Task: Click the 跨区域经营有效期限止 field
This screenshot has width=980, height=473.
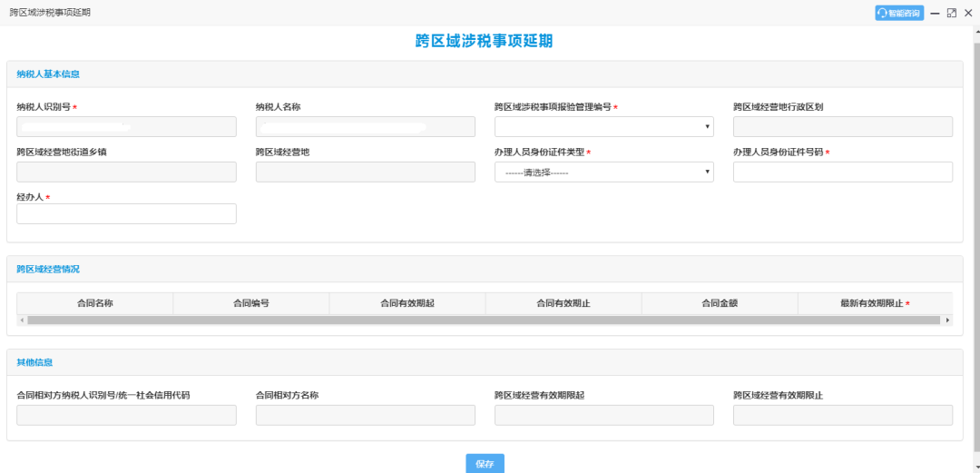Action: tap(842, 416)
